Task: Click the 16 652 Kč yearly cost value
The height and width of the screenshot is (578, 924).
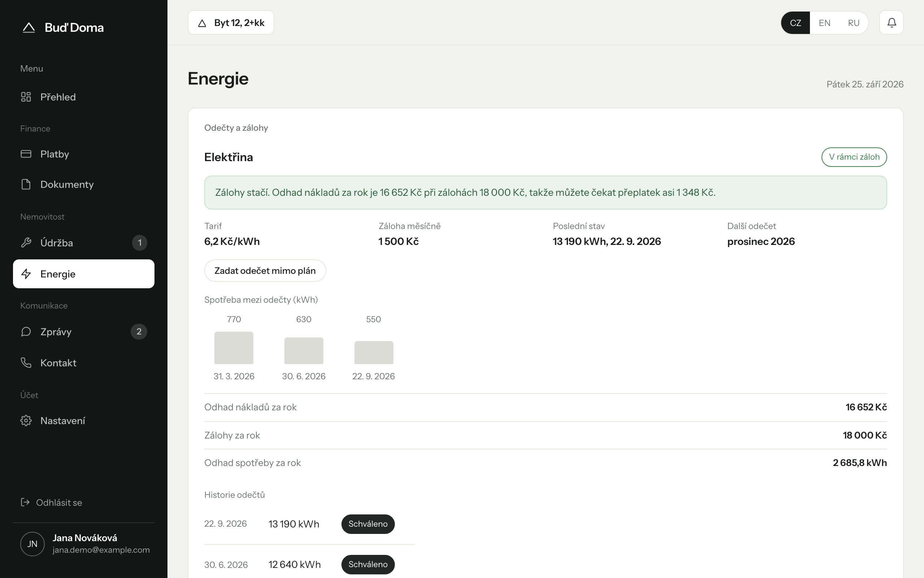Action: [x=866, y=407]
